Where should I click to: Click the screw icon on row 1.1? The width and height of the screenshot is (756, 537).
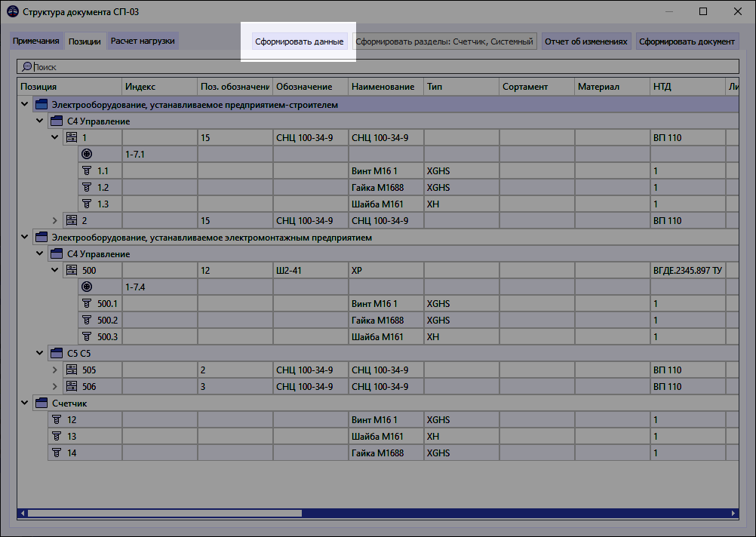[x=87, y=170]
